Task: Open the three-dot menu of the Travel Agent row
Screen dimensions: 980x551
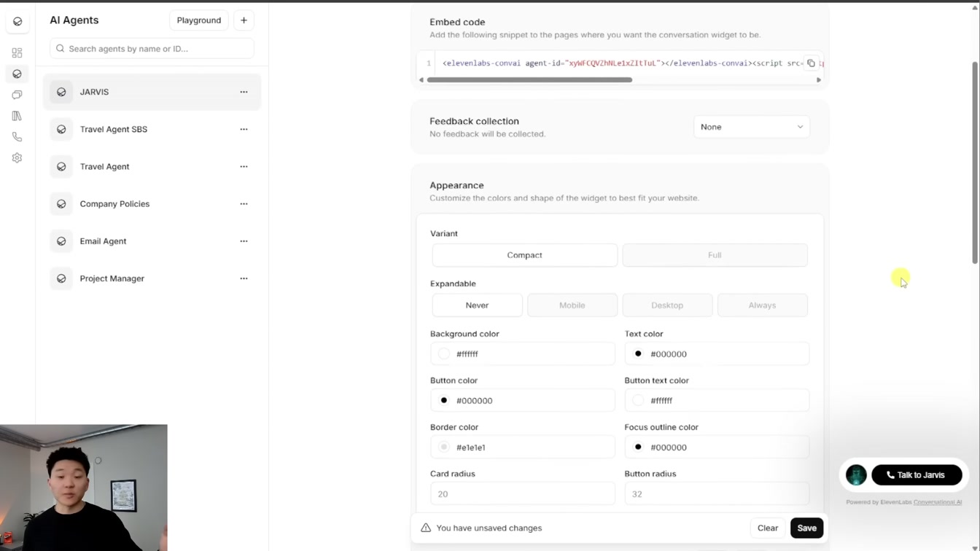Action: coord(244,166)
